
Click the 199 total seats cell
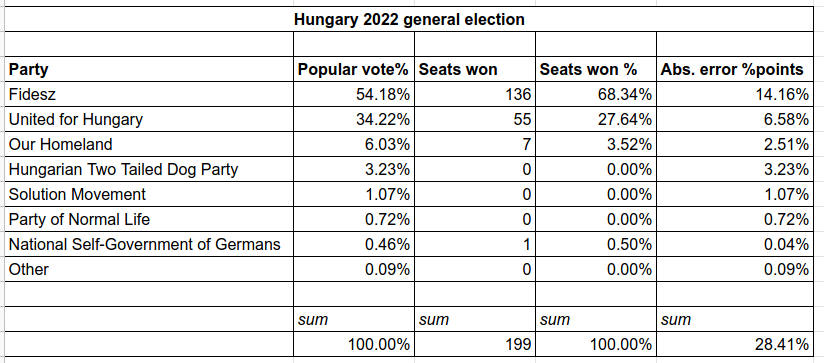click(x=475, y=345)
